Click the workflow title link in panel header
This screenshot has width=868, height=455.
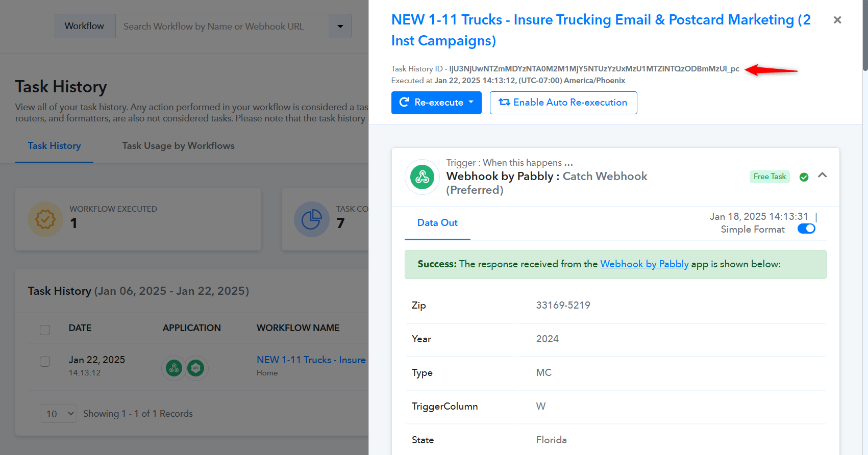(601, 30)
